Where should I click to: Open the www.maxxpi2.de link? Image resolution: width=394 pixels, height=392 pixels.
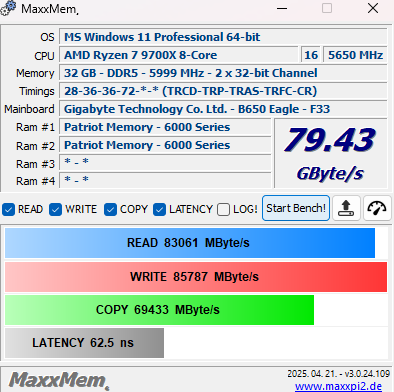click(338, 386)
